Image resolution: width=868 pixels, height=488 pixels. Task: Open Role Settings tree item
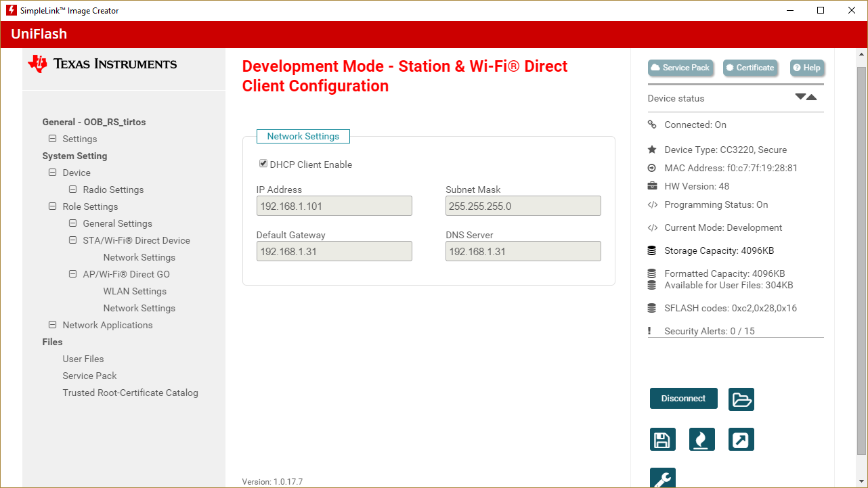[x=90, y=206]
